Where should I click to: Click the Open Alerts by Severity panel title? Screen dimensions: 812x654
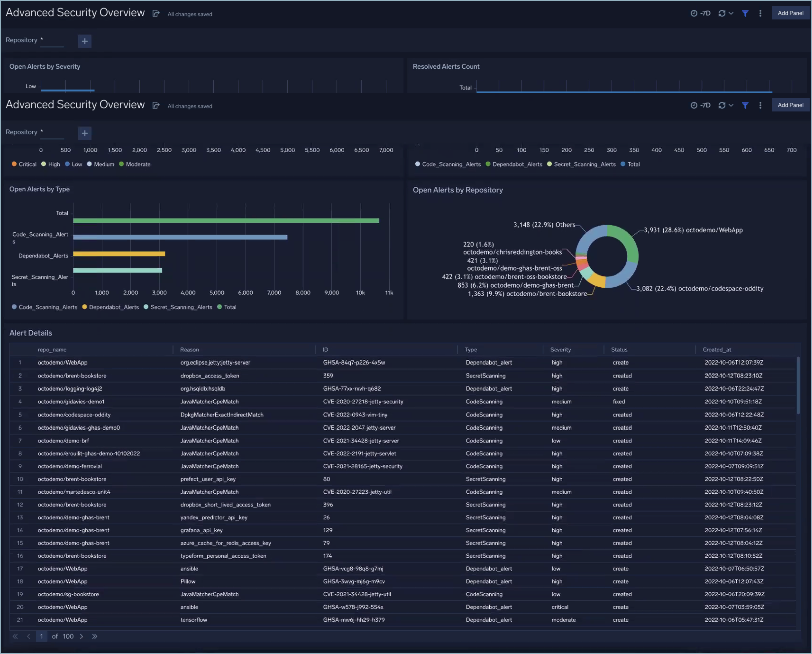click(x=45, y=66)
